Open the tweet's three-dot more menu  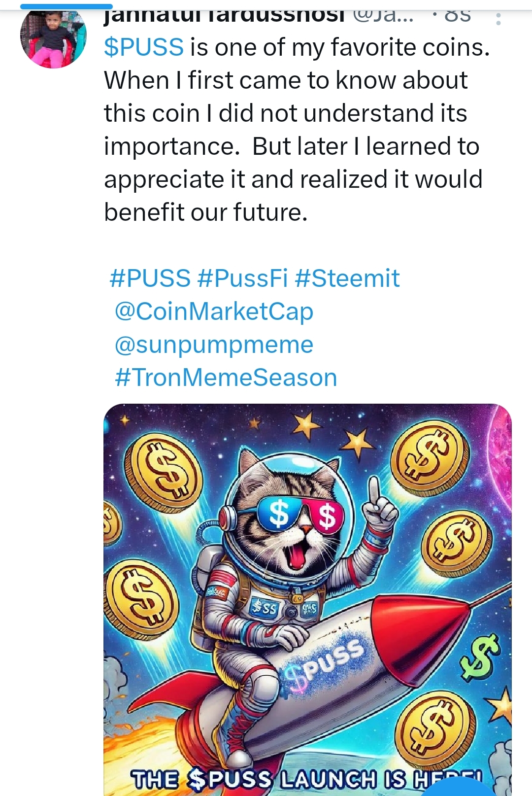(x=499, y=19)
